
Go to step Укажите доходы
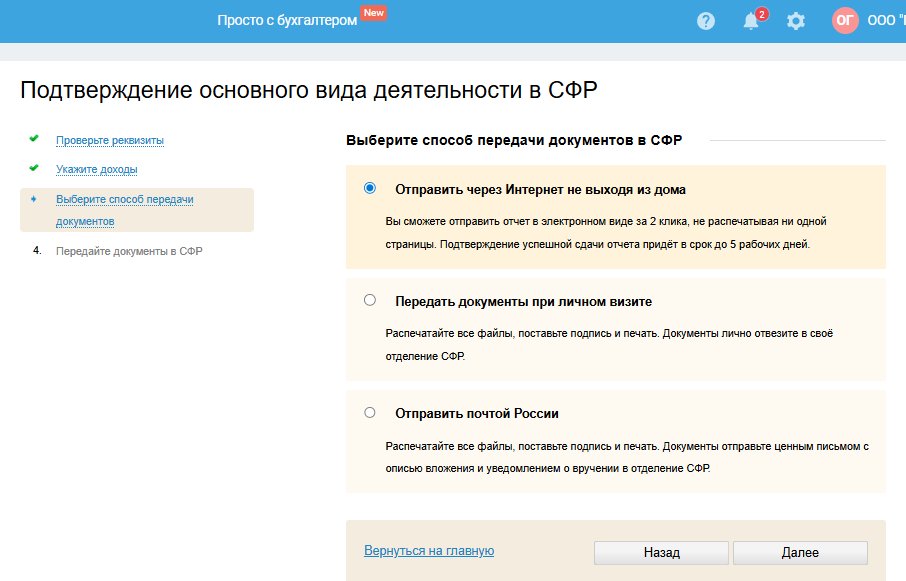97,169
